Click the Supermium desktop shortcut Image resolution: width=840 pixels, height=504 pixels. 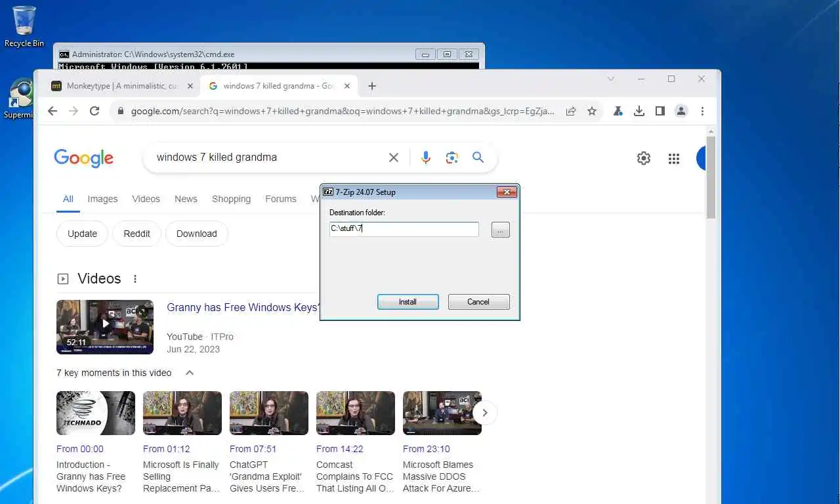20,98
